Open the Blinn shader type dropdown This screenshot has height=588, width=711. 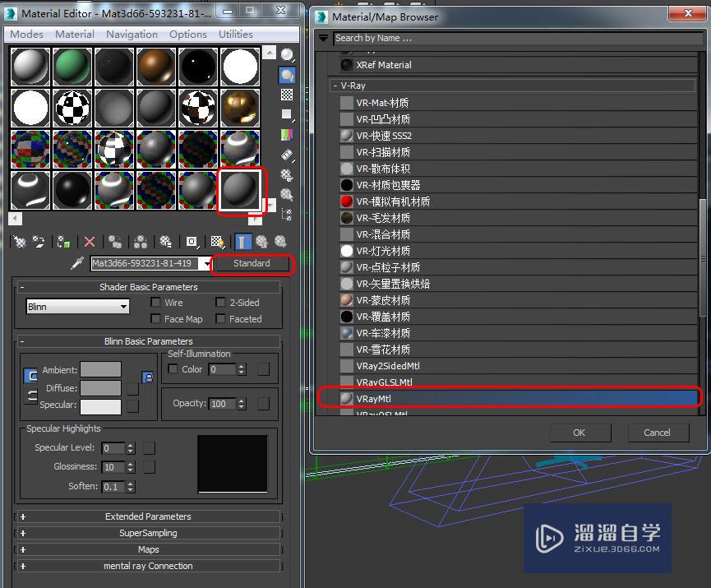tap(77, 307)
